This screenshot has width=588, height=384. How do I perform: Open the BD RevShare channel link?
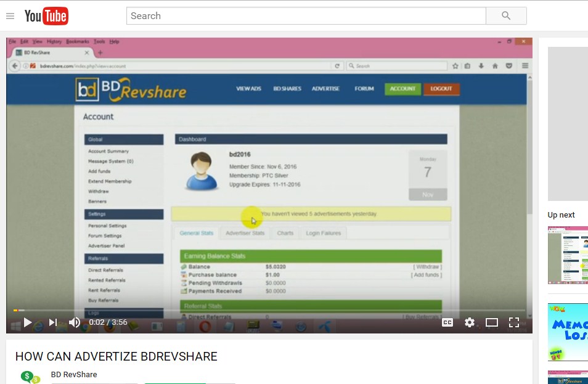coord(74,374)
